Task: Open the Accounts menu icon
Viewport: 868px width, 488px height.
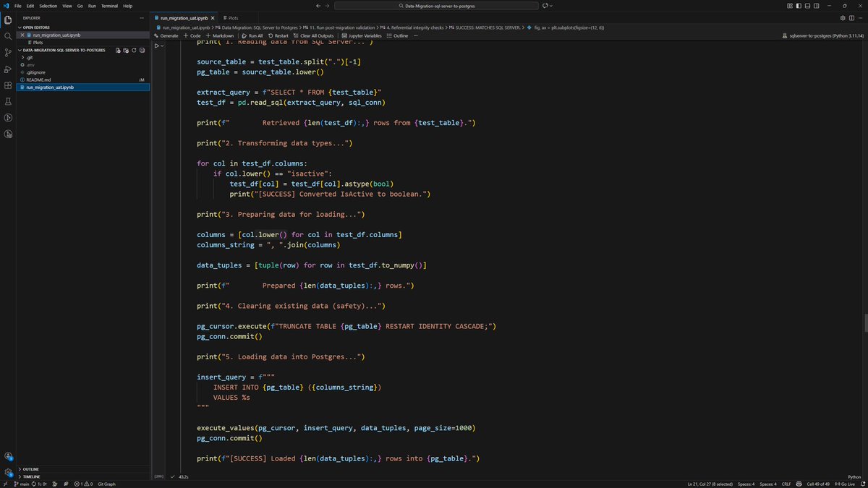Action: (x=8, y=456)
